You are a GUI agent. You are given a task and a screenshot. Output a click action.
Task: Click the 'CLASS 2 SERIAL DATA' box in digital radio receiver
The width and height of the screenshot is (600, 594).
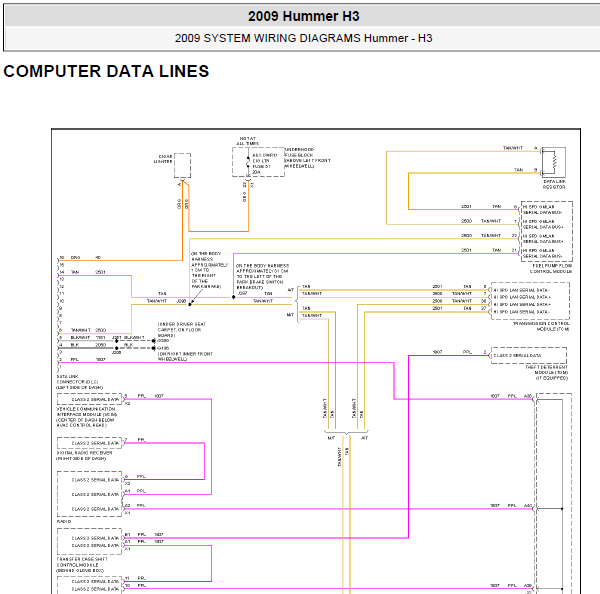point(90,443)
